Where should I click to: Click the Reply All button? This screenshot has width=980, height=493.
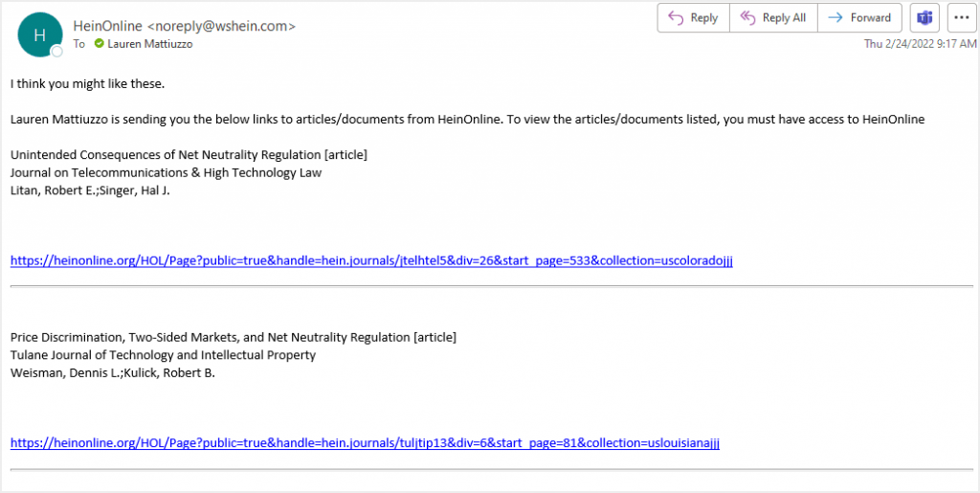(773, 18)
